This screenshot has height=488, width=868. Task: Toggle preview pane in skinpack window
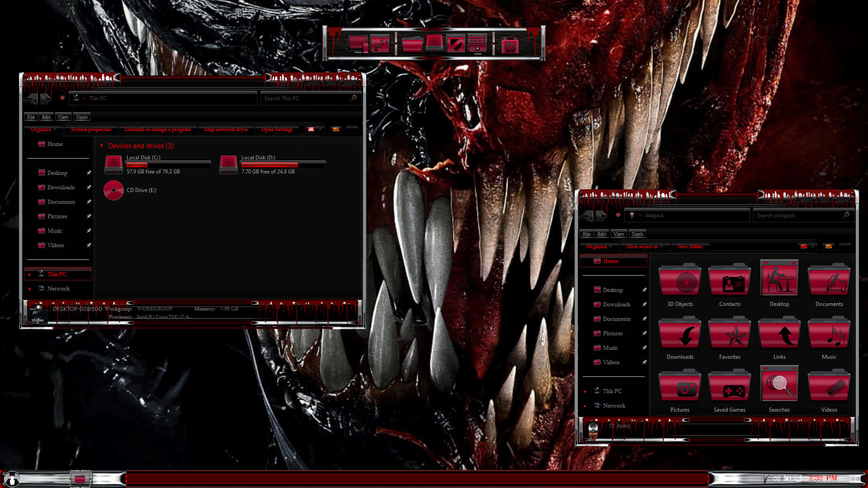(829, 247)
